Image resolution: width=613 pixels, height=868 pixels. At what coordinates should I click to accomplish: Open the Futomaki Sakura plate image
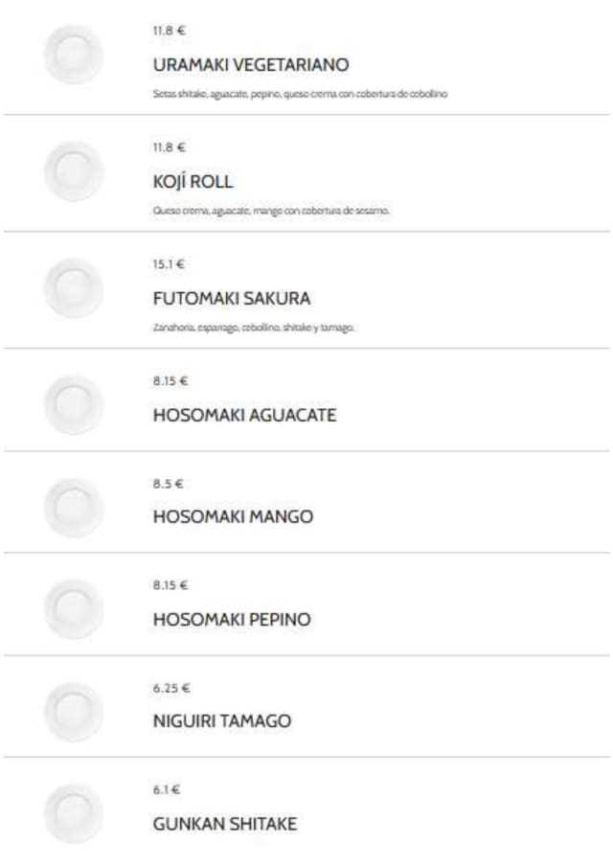tap(73, 288)
